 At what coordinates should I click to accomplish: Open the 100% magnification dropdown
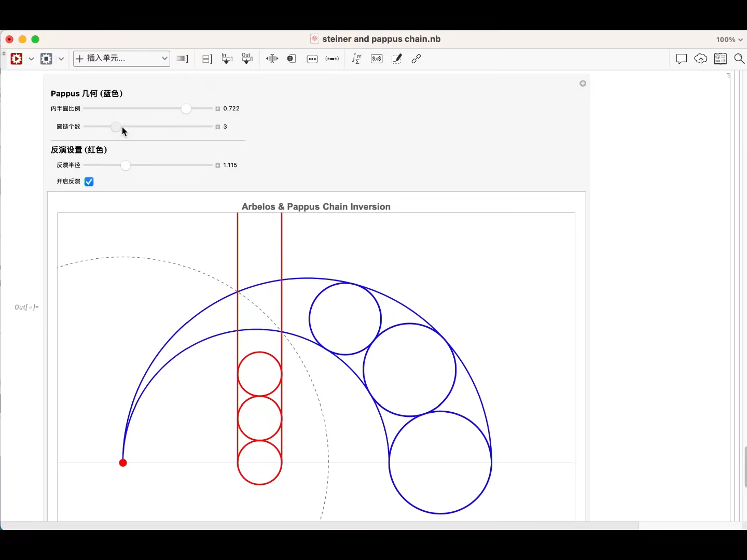[729, 39]
